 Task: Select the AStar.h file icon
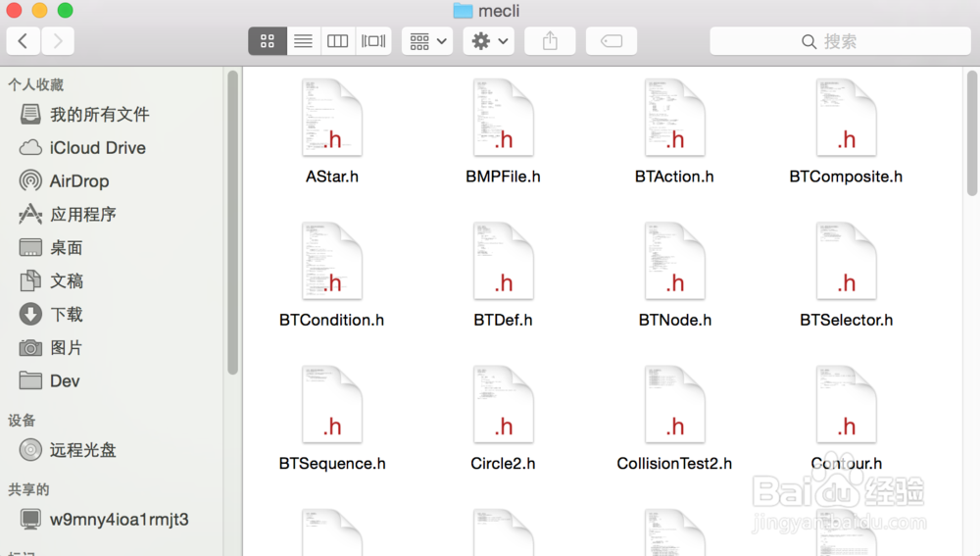click(332, 117)
